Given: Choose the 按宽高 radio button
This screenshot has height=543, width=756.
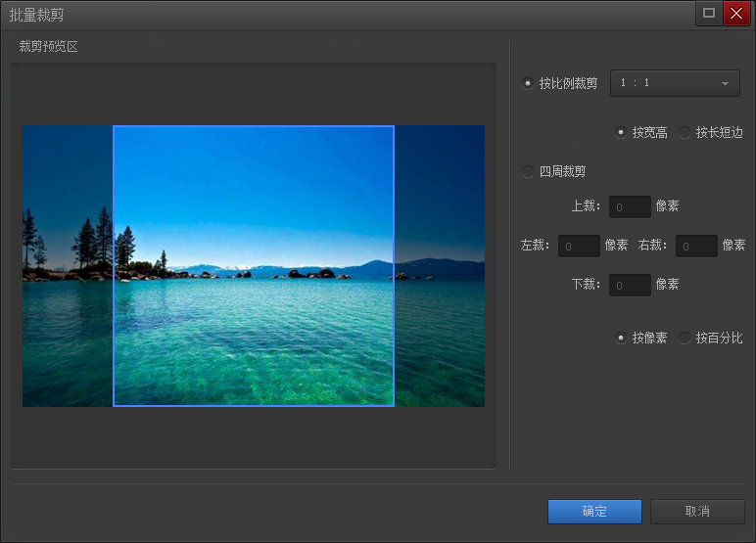Looking at the screenshot, I should pyautogui.click(x=621, y=133).
